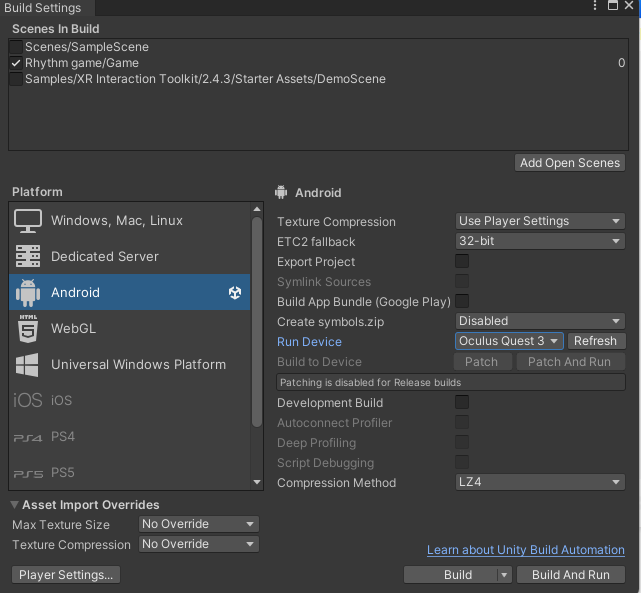
Task: Select Rhythm game/Game scene row text
Action: (82, 63)
